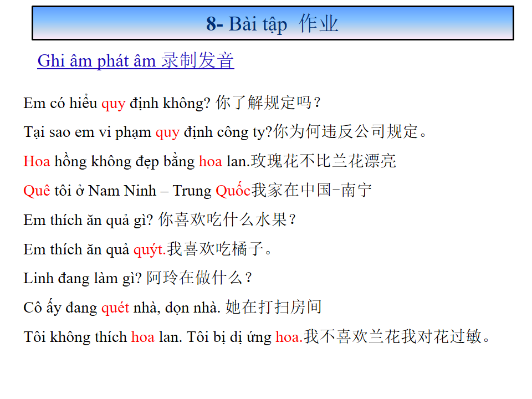Click the red word 'Quốc'
This screenshot has height=399, width=532.
pyautogui.click(x=233, y=191)
